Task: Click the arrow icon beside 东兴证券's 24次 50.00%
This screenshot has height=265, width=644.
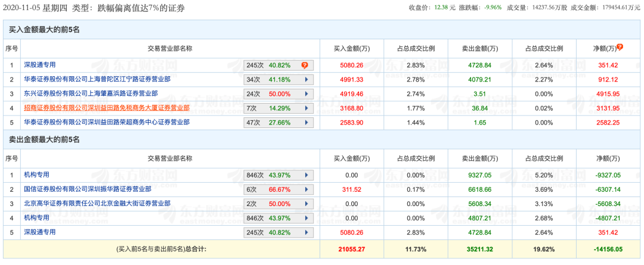Action: 306,93
